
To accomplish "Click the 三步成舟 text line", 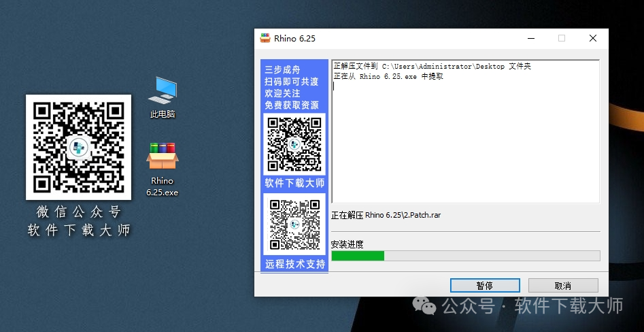I will click(x=283, y=70).
